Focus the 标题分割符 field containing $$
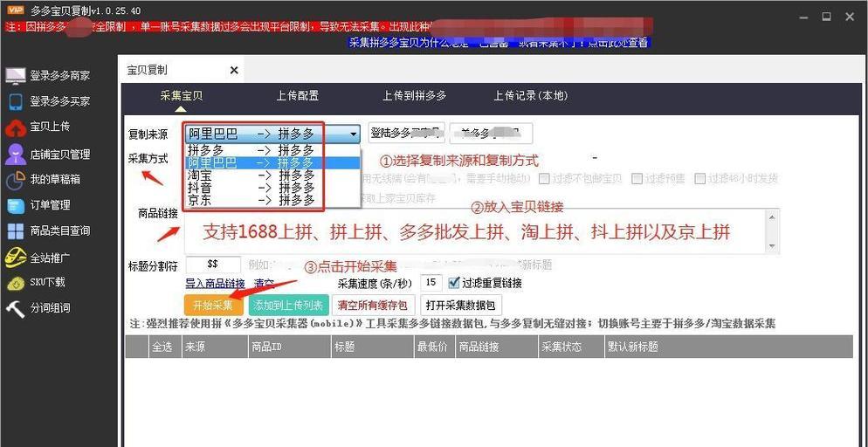868x447 pixels. coord(213,265)
